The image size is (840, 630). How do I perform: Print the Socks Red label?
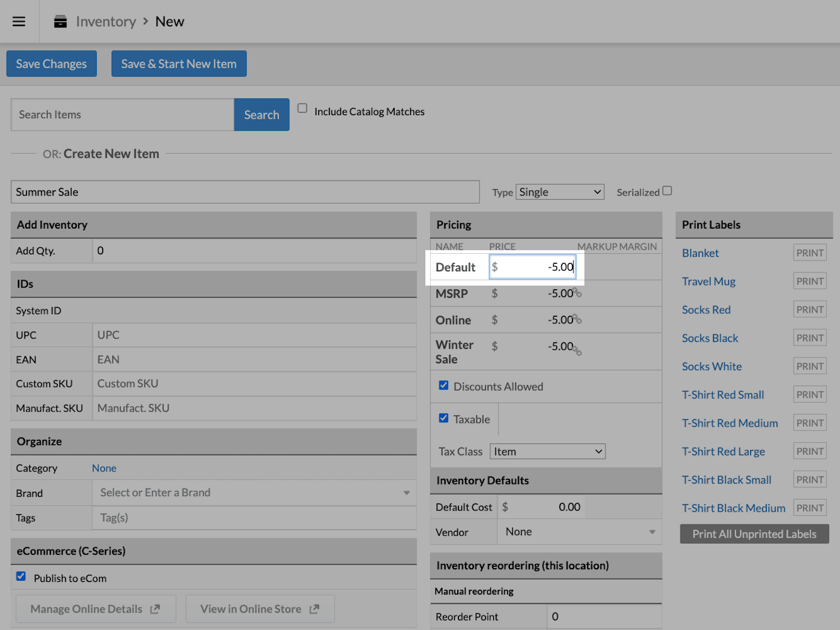point(810,309)
